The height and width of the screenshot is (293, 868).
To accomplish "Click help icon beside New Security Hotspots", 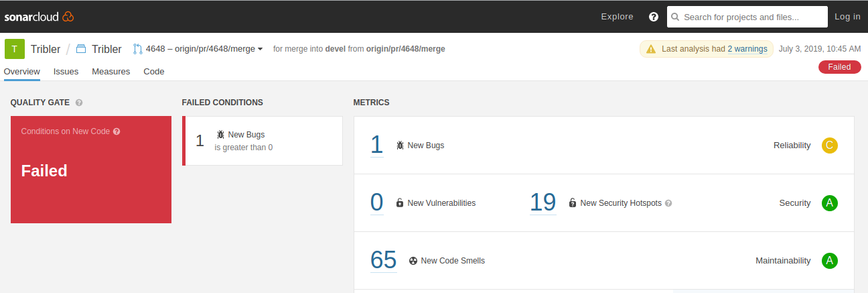I will [x=668, y=203].
